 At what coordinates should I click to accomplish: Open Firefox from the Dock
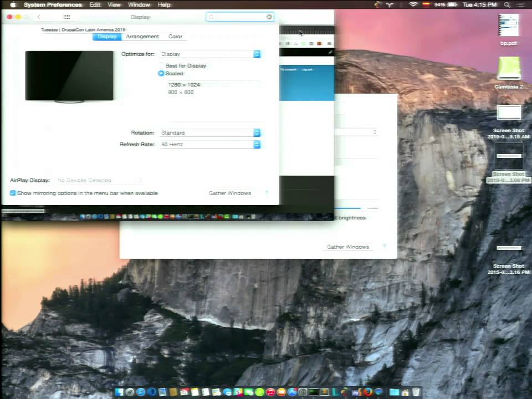367,392
